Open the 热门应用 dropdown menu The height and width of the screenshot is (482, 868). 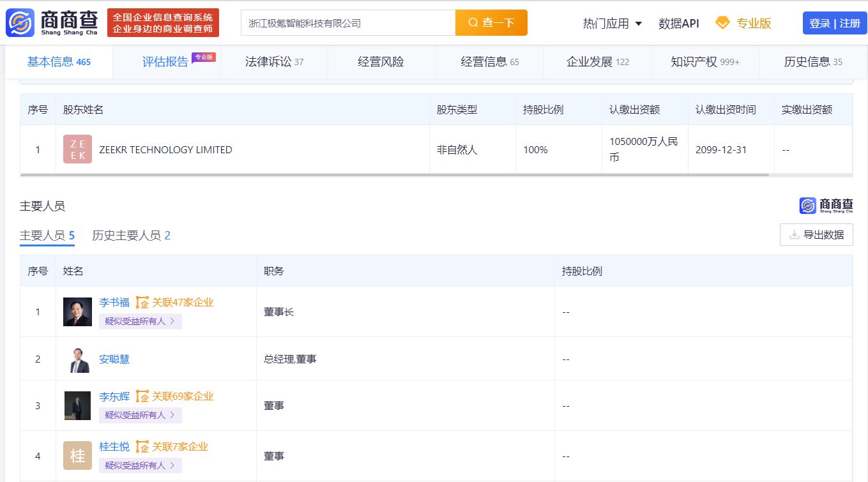pyautogui.click(x=612, y=24)
